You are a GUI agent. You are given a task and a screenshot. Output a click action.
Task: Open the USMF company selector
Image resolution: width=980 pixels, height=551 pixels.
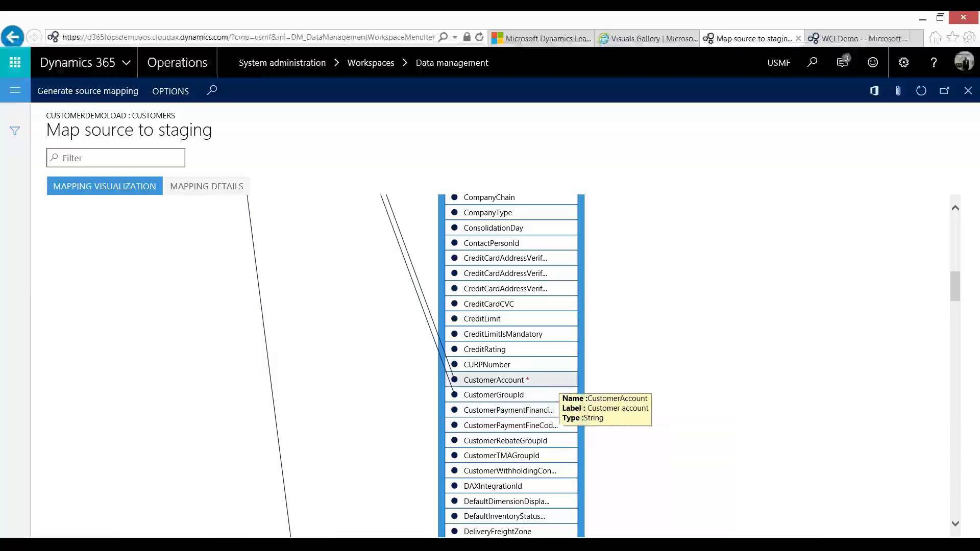click(778, 62)
